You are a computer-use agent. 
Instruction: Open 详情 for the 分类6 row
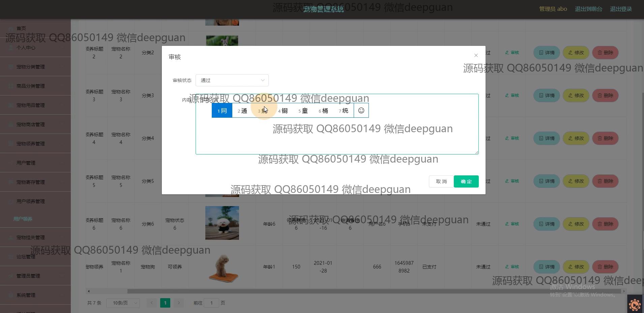point(547,224)
